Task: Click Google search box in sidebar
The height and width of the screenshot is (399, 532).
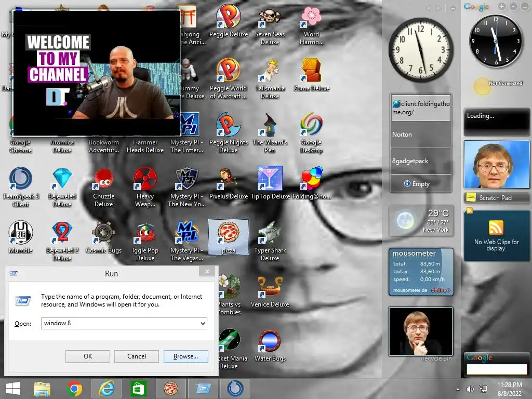Action: [496, 369]
